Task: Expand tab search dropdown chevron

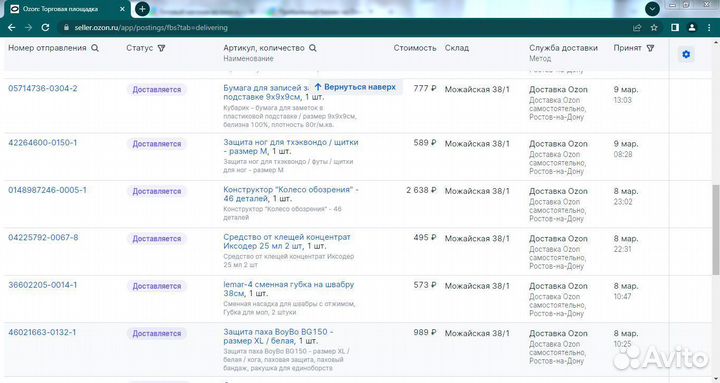Action: coord(652,9)
